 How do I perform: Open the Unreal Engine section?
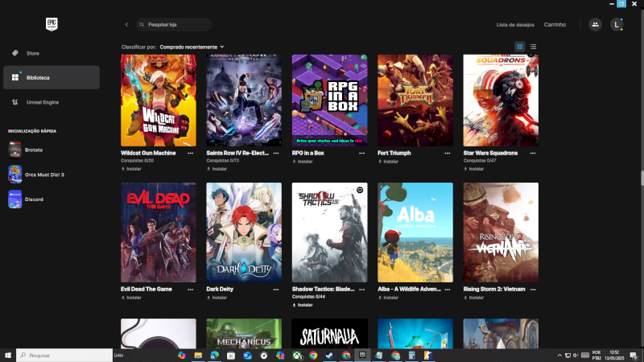point(52,102)
